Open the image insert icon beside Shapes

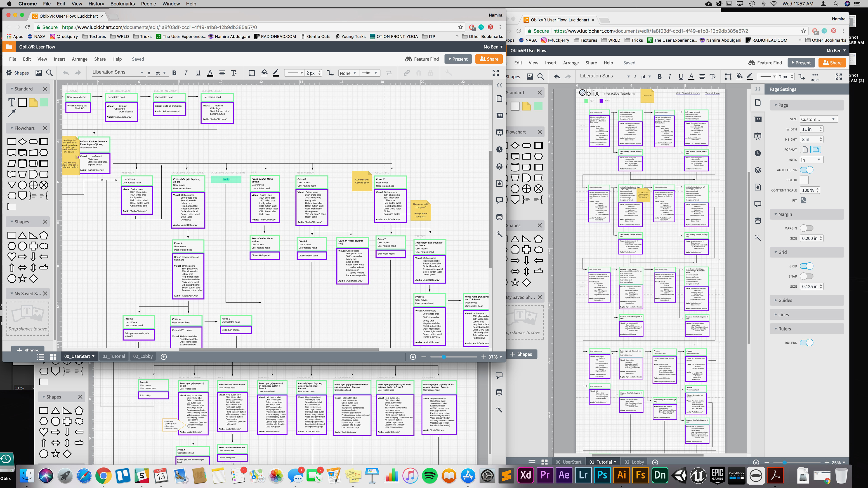[x=39, y=73]
